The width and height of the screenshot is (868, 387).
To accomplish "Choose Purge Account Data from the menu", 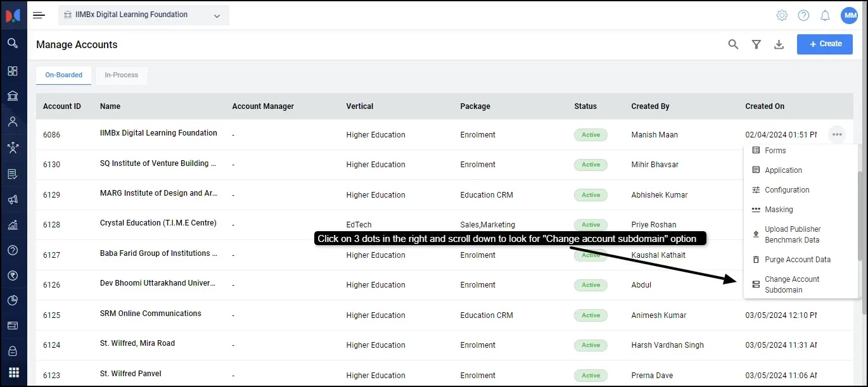I will 797,260.
